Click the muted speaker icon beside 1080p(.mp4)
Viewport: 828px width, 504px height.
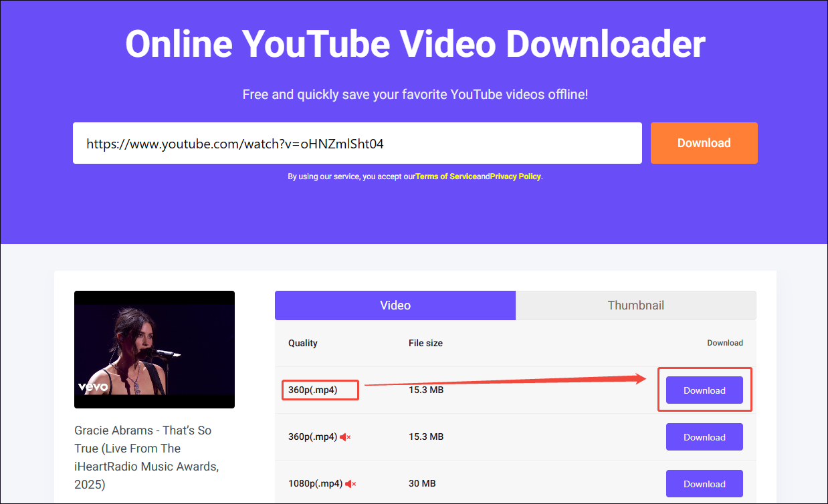(350, 483)
